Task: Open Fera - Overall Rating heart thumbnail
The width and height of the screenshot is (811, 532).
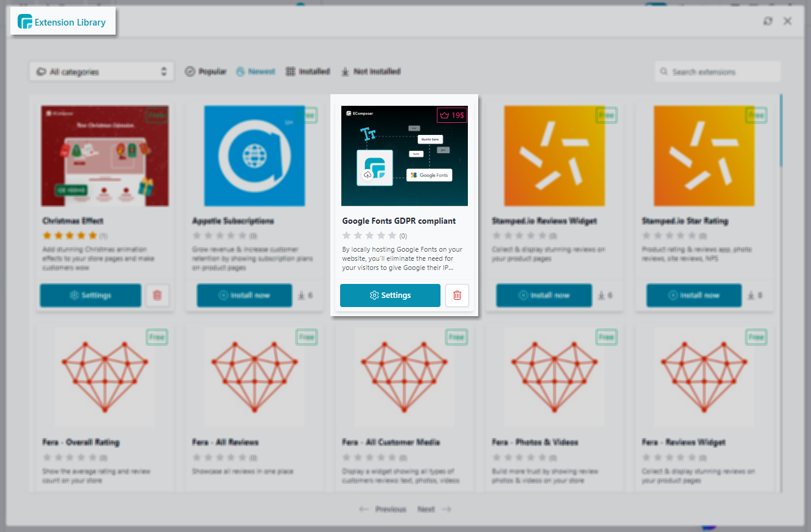Action: pyautogui.click(x=105, y=378)
